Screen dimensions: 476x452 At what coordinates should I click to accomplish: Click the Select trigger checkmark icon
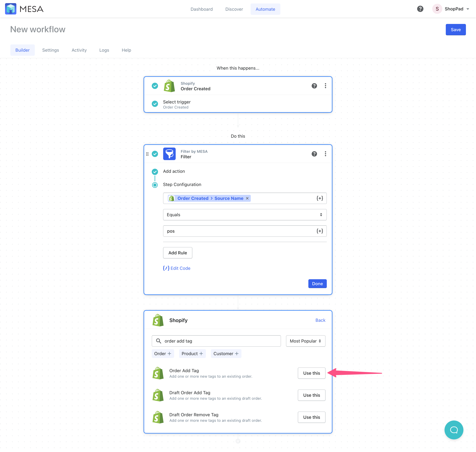pos(155,104)
